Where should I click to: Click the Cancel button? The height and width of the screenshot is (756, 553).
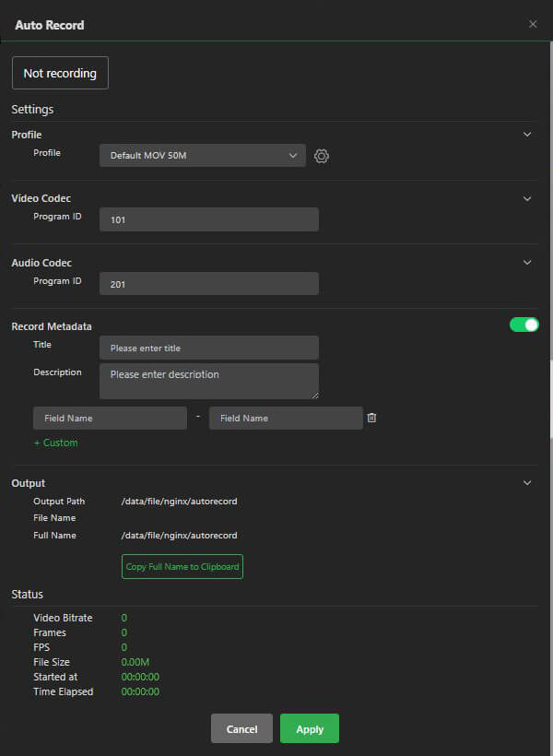point(241,727)
